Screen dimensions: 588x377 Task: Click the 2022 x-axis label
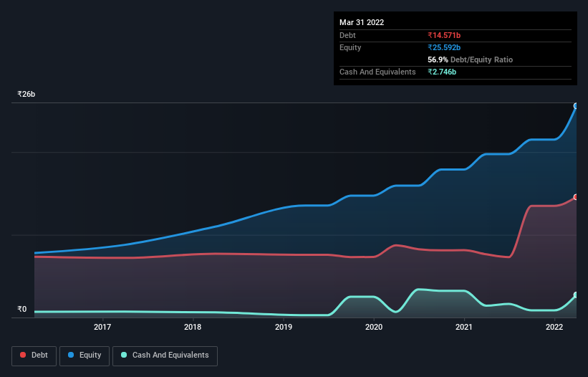pyautogui.click(x=554, y=327)
